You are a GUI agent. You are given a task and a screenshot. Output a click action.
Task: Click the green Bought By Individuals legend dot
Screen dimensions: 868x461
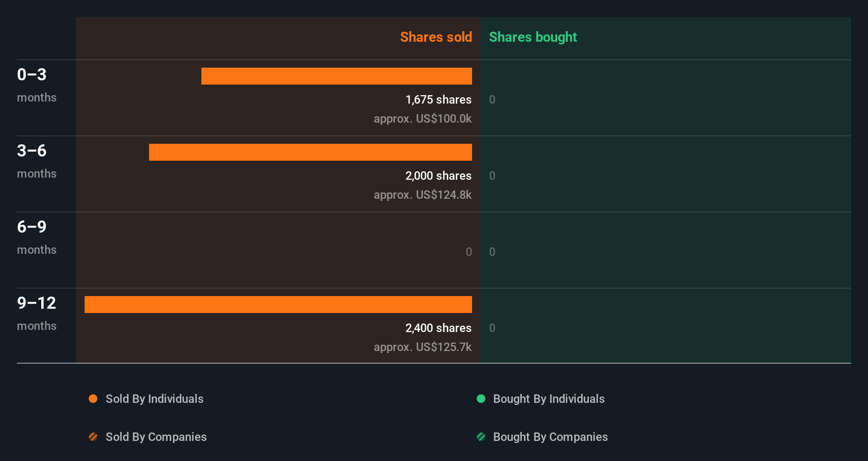pos(481,399)
